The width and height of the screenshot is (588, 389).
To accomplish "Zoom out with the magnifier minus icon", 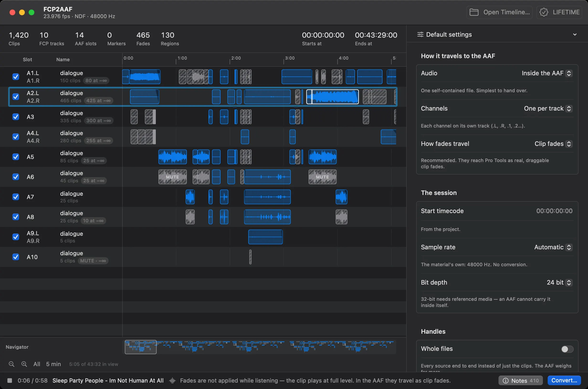I will click(11, 364).
